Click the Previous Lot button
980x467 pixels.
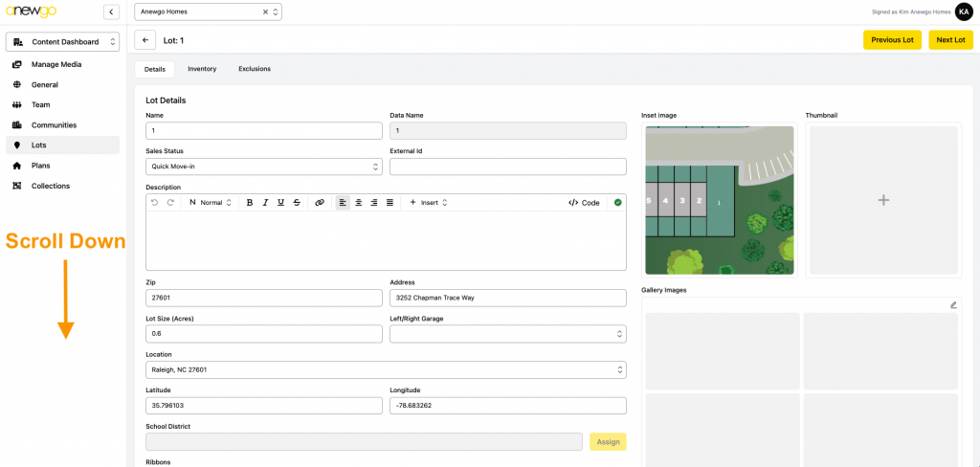tap(892, 40)
